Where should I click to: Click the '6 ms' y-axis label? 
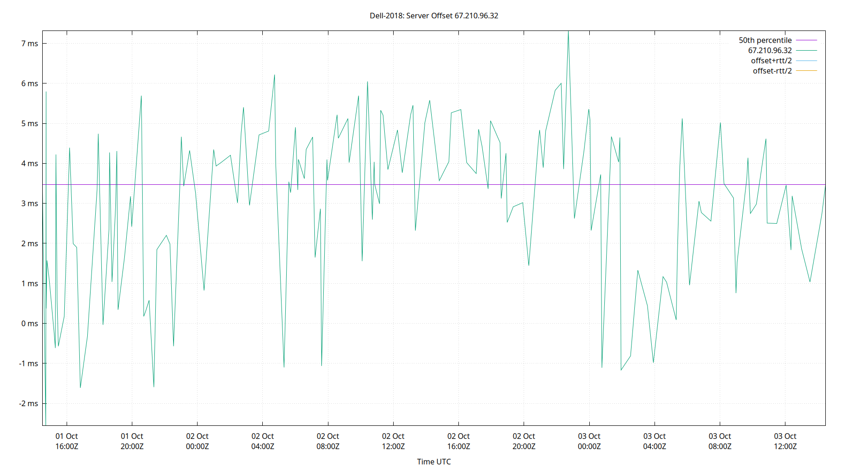[30, 83]
